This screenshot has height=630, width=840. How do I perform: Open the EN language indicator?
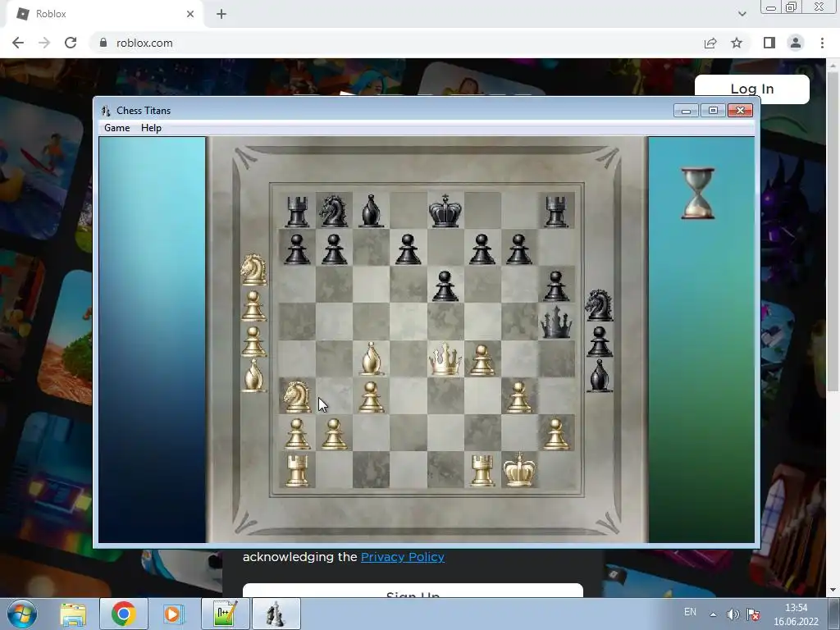(690, 612)
